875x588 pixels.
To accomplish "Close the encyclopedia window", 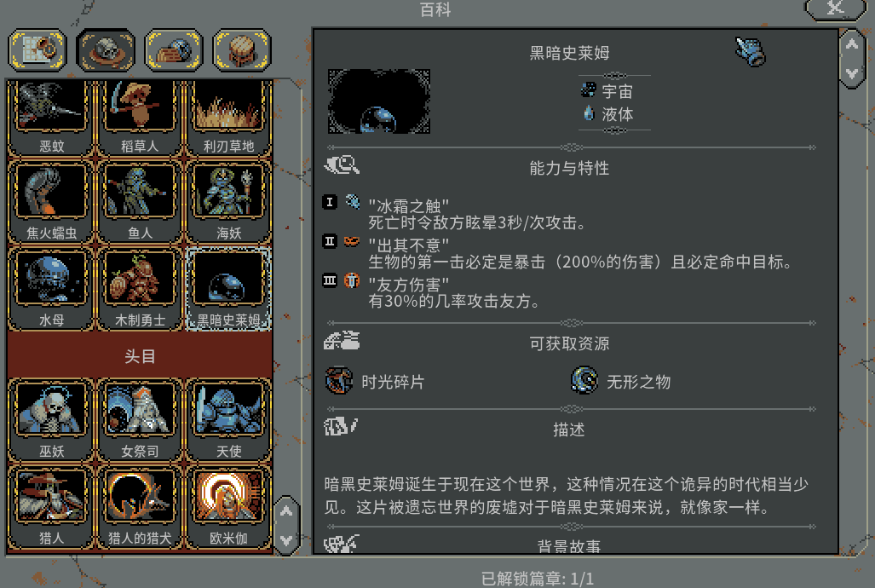I will click(835, 9).
